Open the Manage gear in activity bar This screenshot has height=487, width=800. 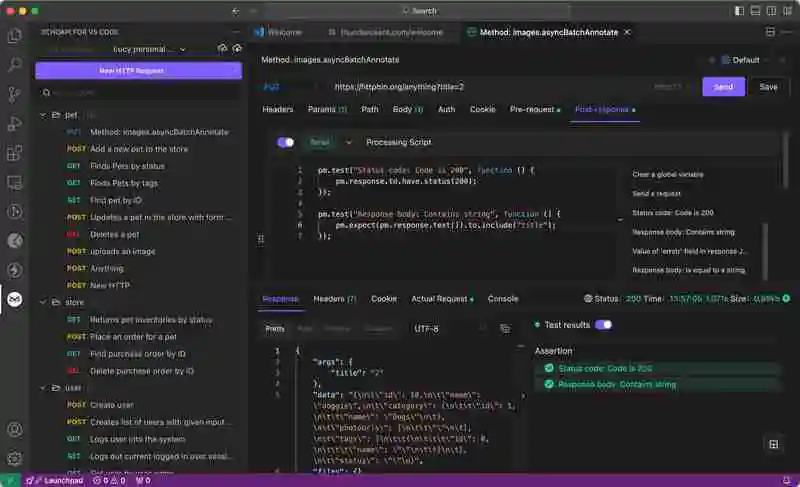(15, 458)
